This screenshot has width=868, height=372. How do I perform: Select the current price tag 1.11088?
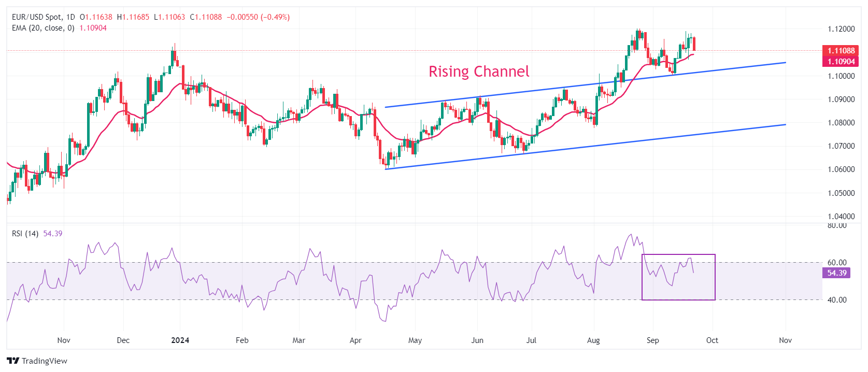pos(840,51)
